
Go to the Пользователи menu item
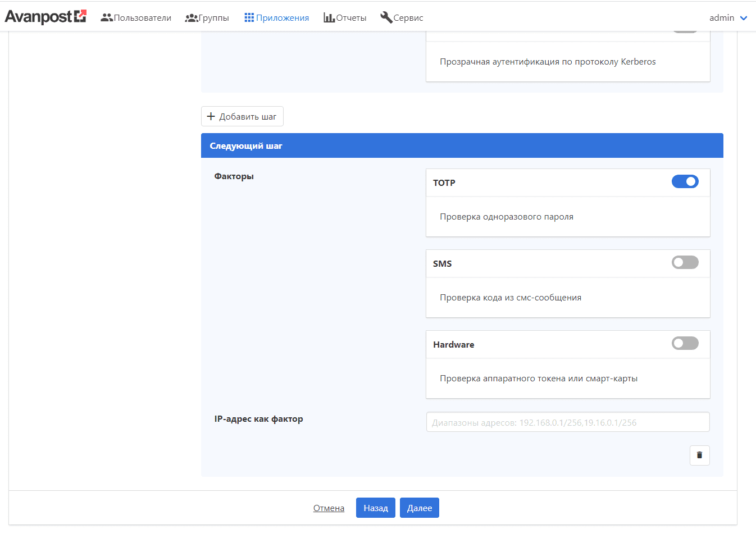tap(142, 18)
